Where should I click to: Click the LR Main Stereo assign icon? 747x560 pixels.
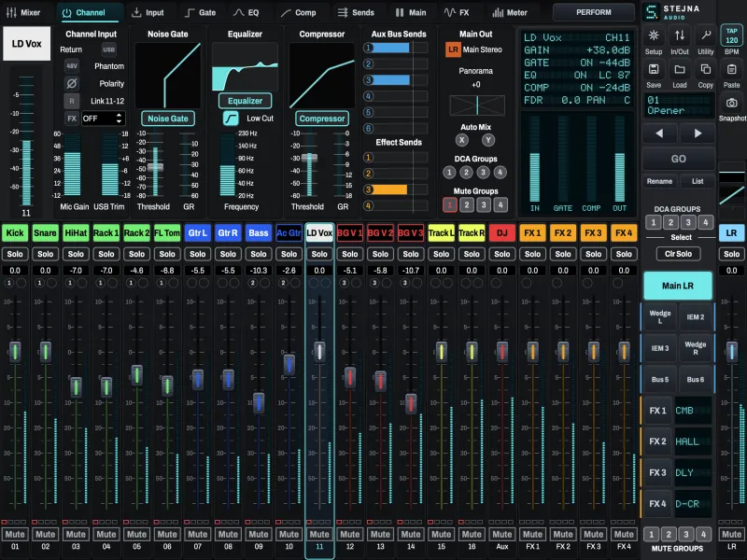tap(453, 49)
